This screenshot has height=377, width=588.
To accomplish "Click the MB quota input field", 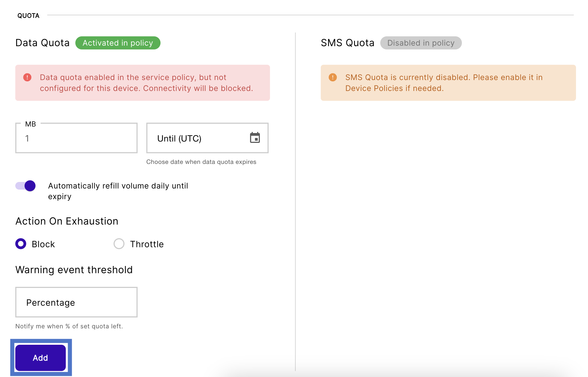I will point(76,138).
